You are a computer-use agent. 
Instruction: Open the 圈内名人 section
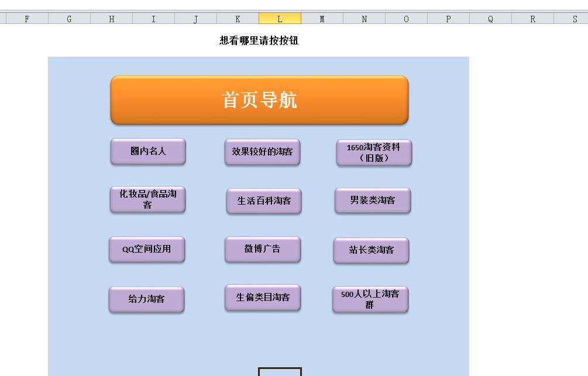[x=148, y=151]
